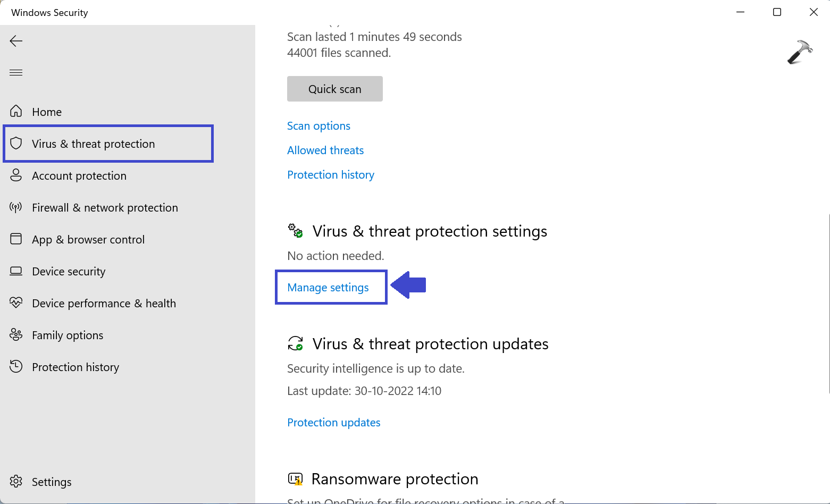Start a Quick scan
The image size is (830, 504).
coord(334,89)
